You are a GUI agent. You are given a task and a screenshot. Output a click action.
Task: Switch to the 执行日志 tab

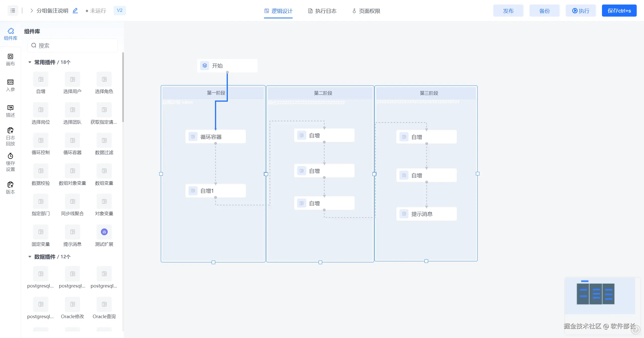click(x=322, y=11)
